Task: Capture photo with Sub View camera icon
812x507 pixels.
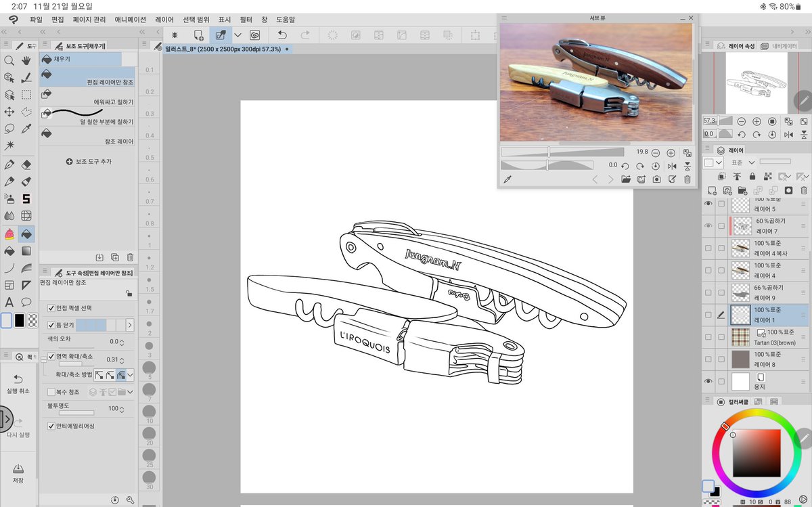Action: pyautogui.click(x=656, y=179)
